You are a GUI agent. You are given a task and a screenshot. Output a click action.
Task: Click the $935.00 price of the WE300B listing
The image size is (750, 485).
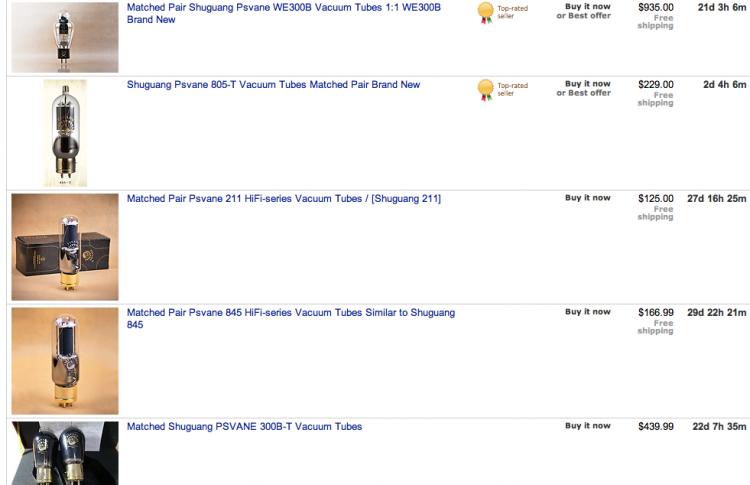coord(656,7)
